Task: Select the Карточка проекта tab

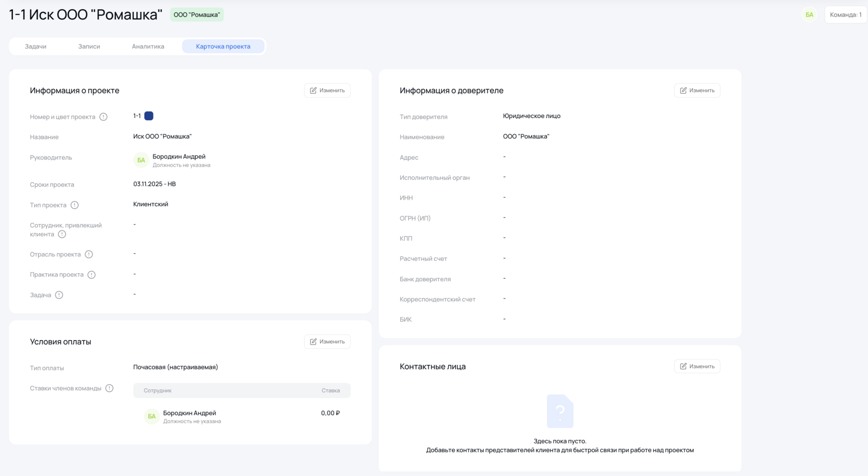Action: point(223,46)
